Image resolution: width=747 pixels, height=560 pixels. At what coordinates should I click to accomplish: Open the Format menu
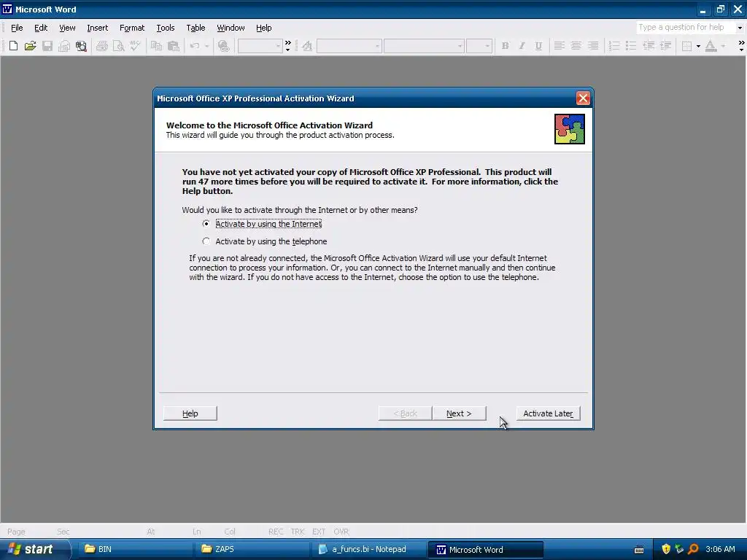pyautogui.click(x=132, y=28)
